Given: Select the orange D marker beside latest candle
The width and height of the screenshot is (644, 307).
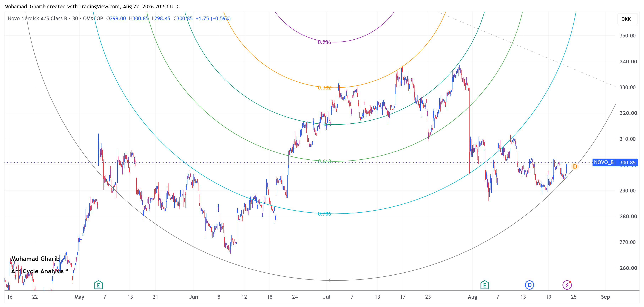Looking at the screenshot, I should point(575,167).
